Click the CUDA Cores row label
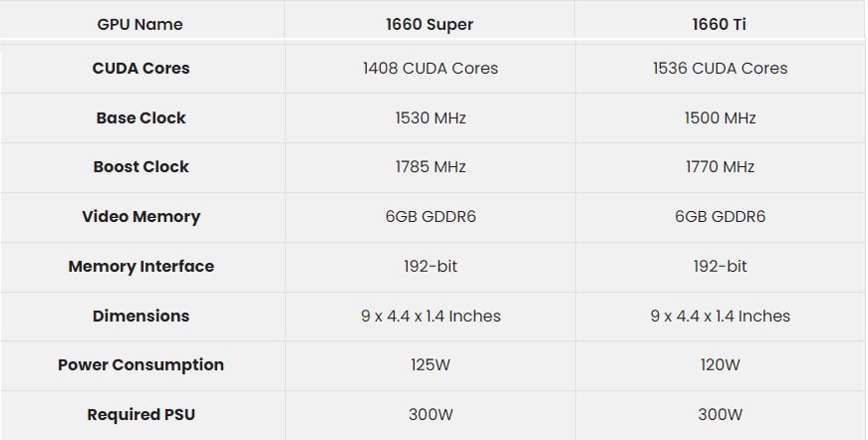Image resolution: width=868 pixels, height=440 pixels. coord(141,69)
